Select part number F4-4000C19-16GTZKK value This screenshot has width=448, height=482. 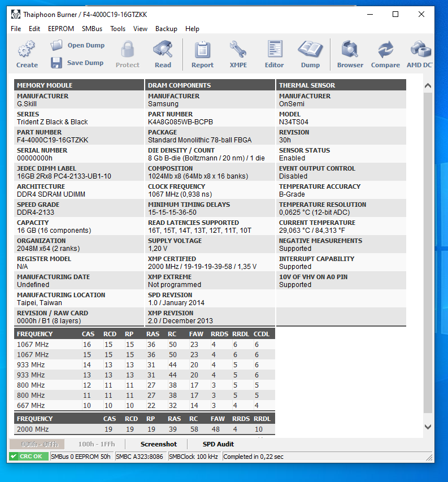tap(53, 140)
